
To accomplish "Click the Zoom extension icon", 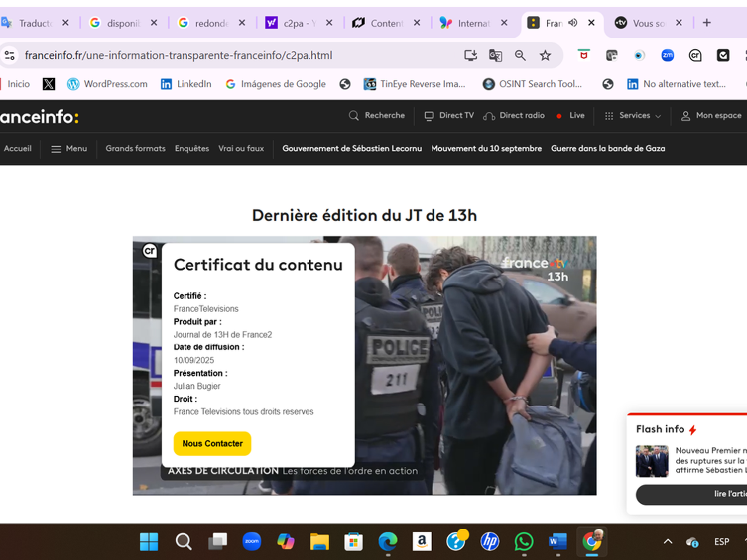I will [667, 55].
